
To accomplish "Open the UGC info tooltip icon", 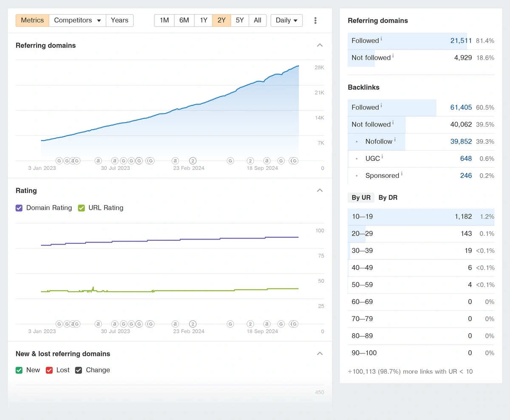I will click(382, 156).
